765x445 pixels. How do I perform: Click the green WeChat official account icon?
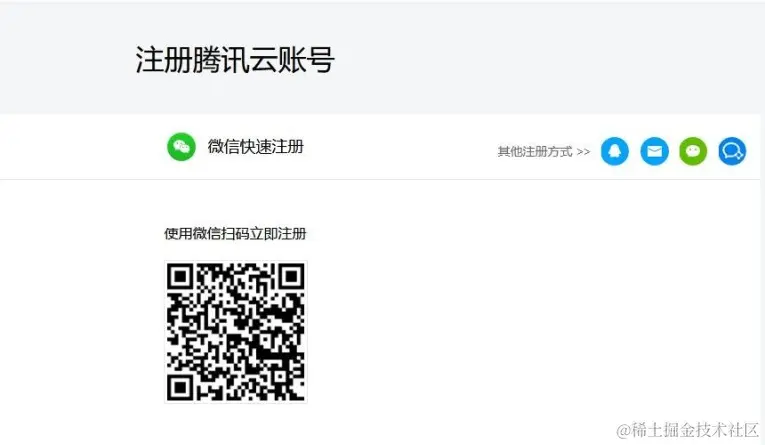coord(693,151)
